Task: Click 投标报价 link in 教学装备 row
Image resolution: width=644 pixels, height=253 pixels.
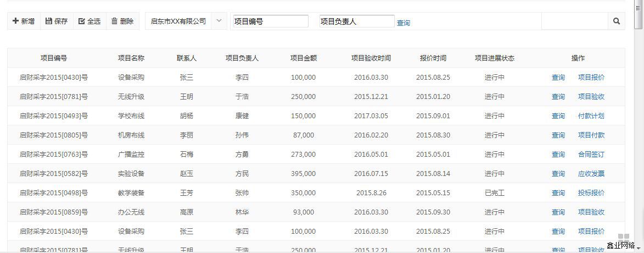Action: coord(591,193)
